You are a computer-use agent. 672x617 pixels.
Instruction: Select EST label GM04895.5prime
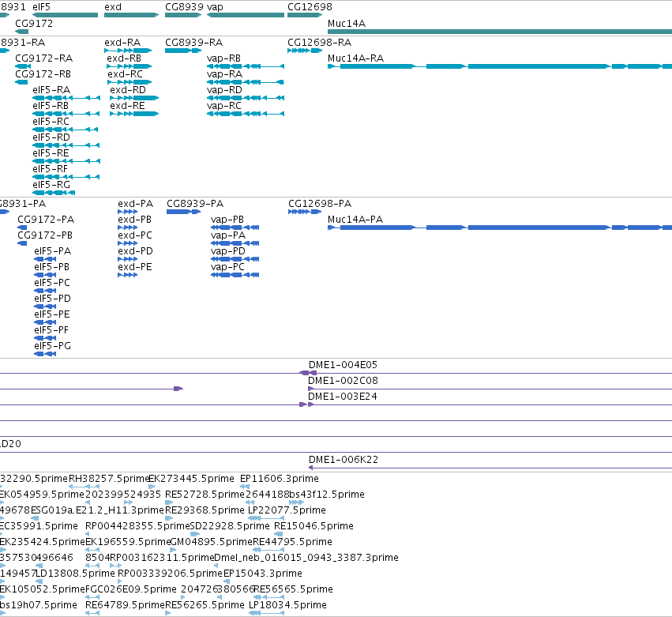click(x=212, y=541)
